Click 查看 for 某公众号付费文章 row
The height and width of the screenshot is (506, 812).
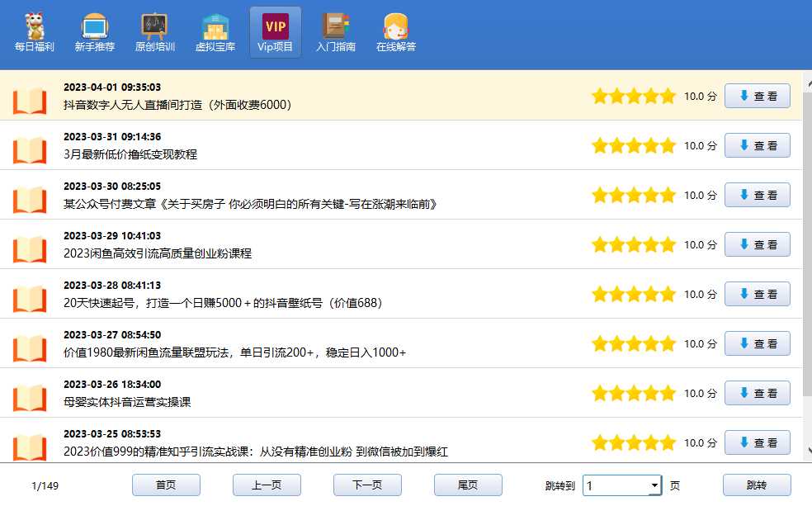[x=757, y=195]
